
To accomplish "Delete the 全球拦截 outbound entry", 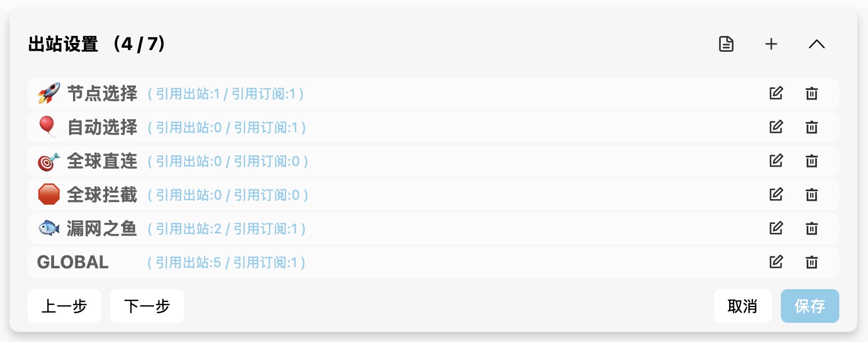I will coord(811,195).
